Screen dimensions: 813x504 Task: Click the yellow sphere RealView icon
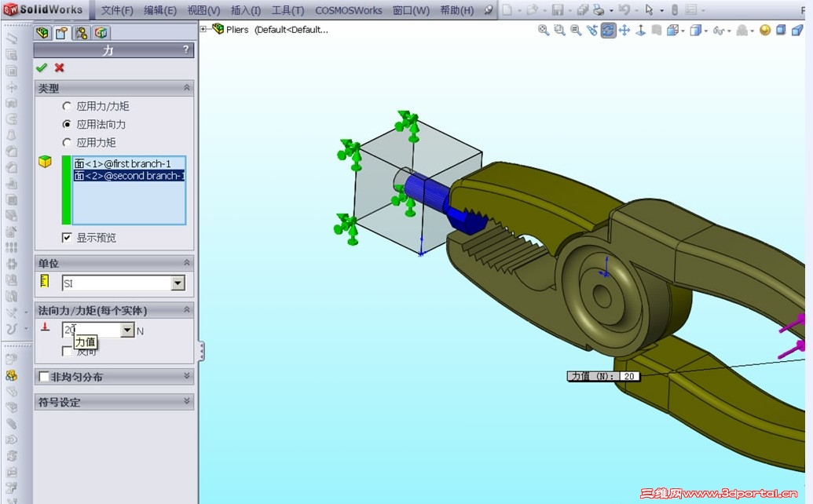(765, 30)
